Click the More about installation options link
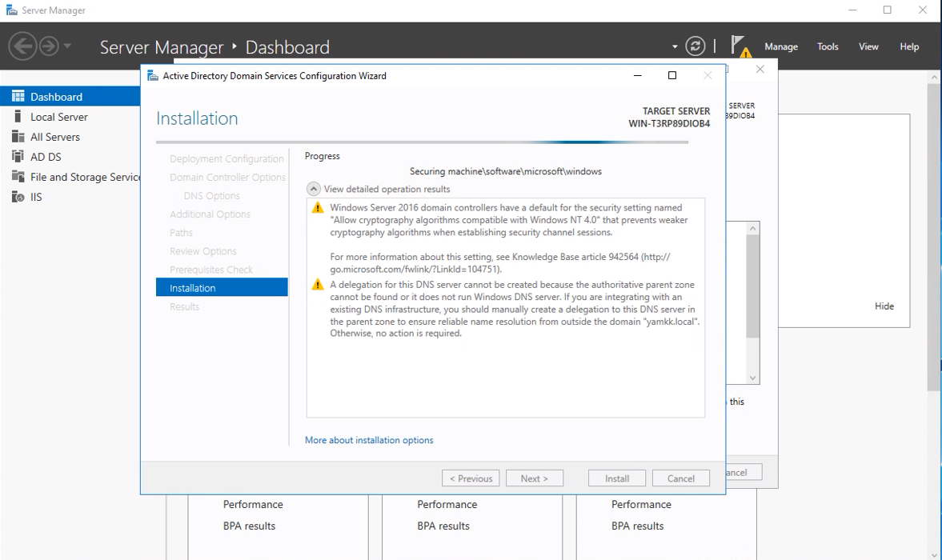The image size is (942, 560). pyautogui.click(x=369, y=440)
